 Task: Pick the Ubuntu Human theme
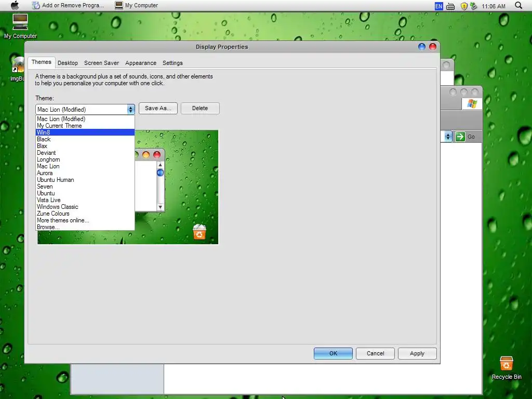[x=85, y=180]
